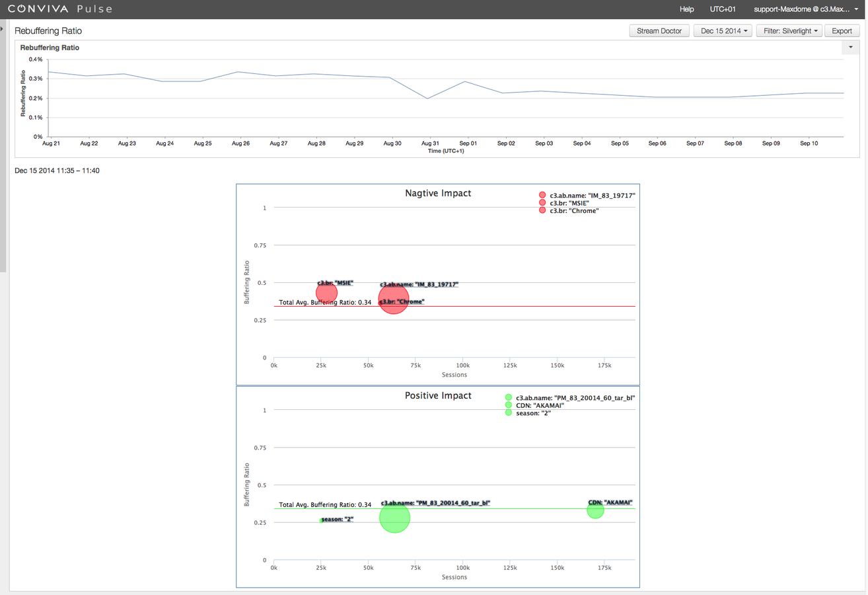Change the UTC+01 timezone setting

(x=723, y=9)
